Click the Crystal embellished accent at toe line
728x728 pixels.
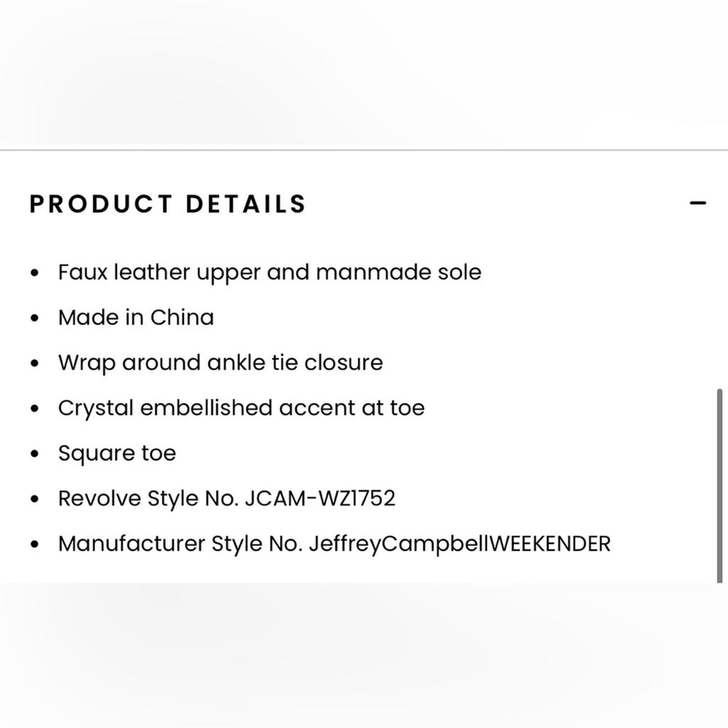click(242, 408)
